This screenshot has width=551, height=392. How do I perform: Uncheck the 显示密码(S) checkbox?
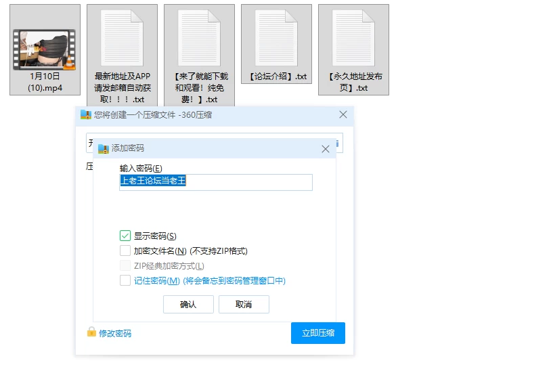coord(125,236)
